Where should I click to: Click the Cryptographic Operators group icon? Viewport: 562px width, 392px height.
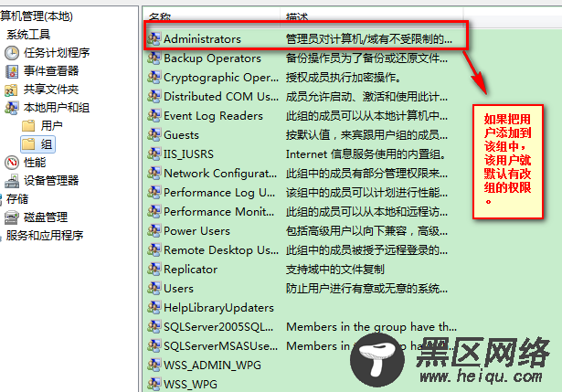[x=154, y=77]
